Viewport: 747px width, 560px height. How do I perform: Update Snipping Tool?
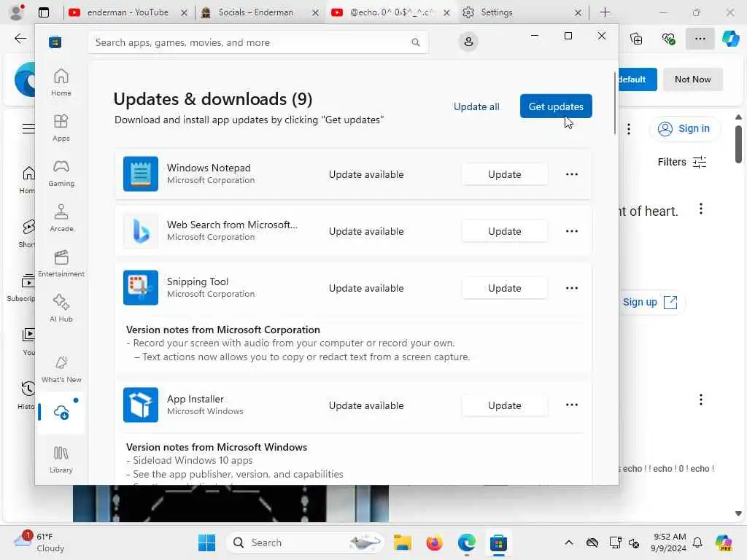pyautogui.click(x=505, y=288)
